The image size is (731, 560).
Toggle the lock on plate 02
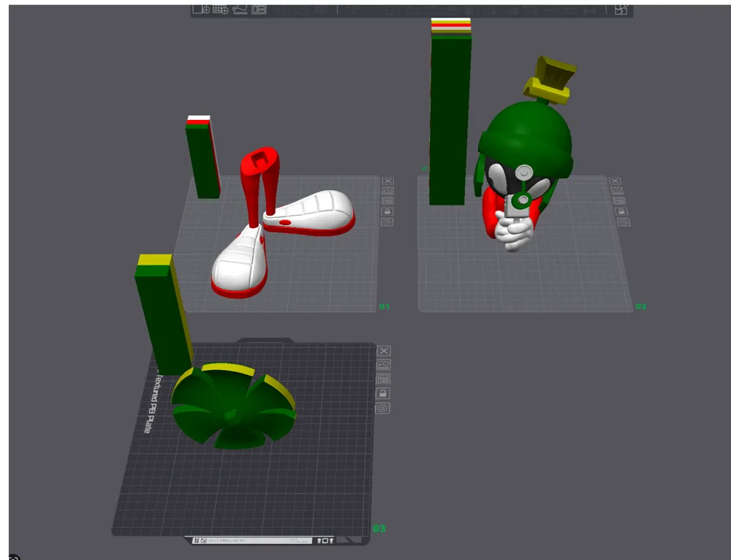(621, 211)
